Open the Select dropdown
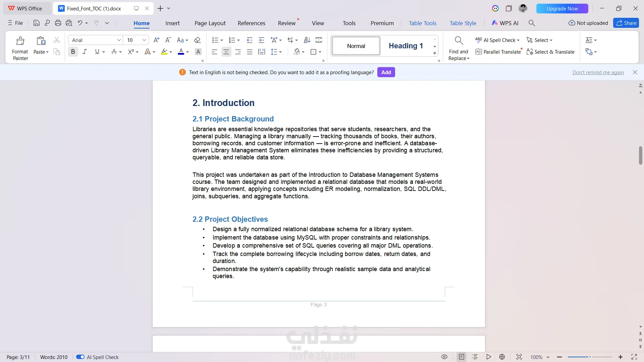Image resolution: width=644 pixels, height=362 pixels. coord(551,40)
